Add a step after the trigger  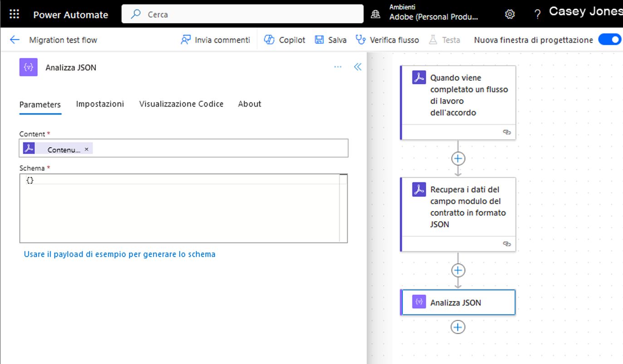pos(458,159)
